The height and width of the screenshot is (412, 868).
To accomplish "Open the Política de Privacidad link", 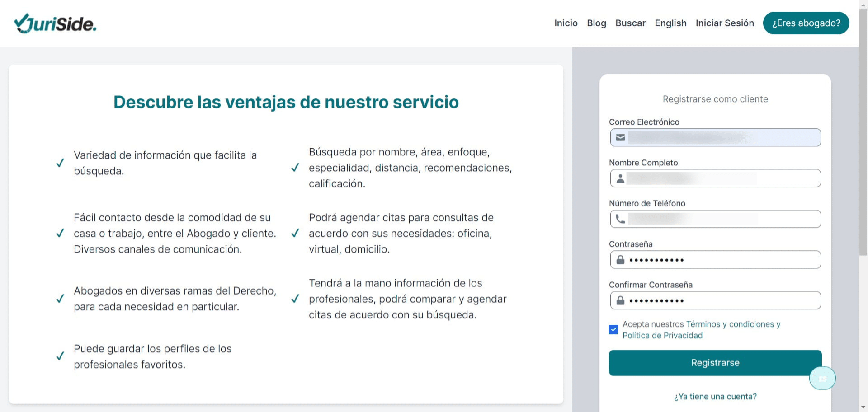I will (x=663, y=335).
